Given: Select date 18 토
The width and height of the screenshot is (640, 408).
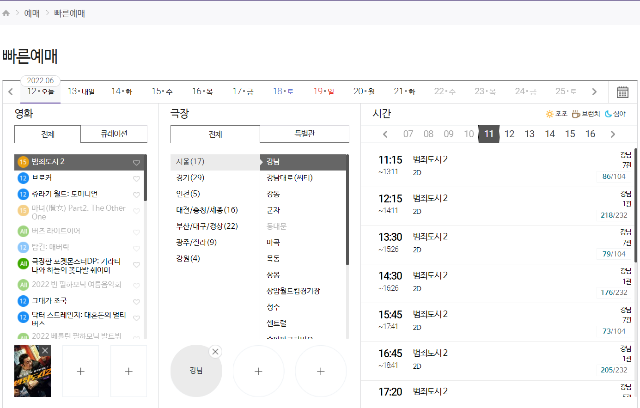Looking at the screenshot, I should point(283,91).
